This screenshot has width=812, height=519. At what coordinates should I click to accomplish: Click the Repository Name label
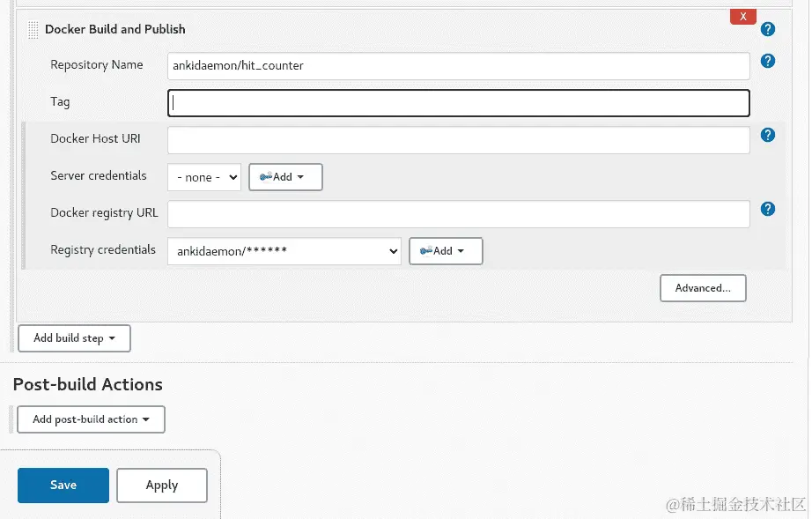[x=96, y=64]
